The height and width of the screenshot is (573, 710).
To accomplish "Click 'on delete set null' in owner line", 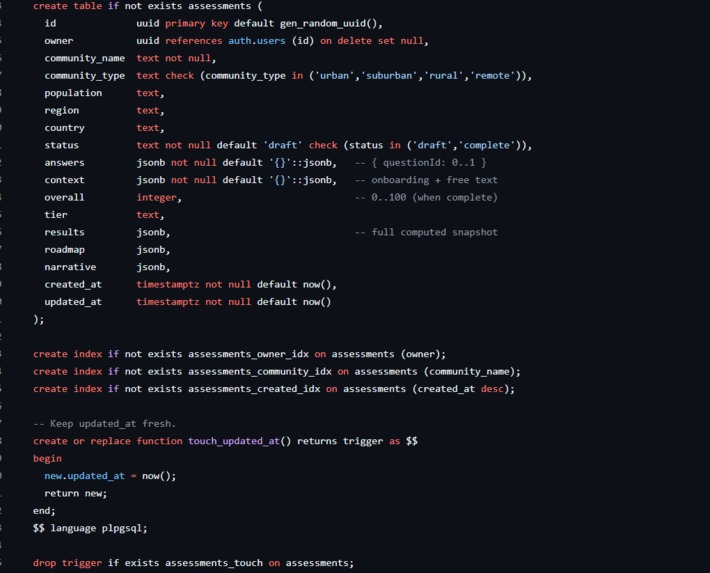I will pyautogui.click(x=372, y=41).
